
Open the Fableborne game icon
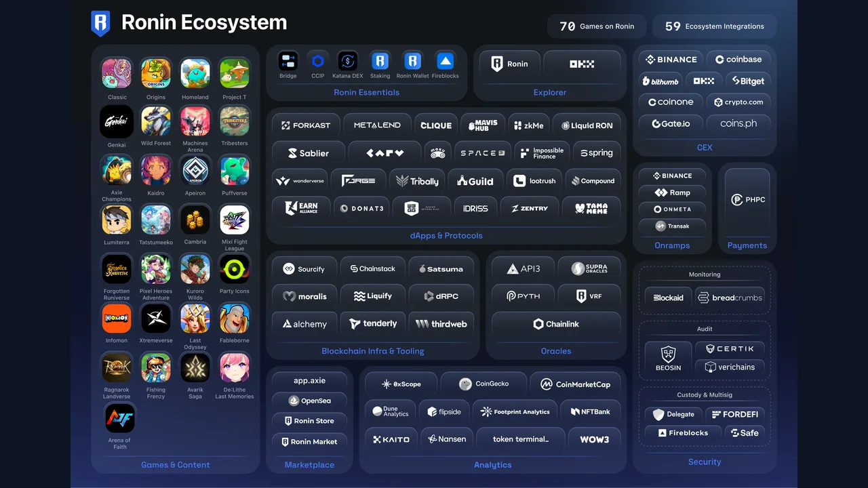point(235,319)
